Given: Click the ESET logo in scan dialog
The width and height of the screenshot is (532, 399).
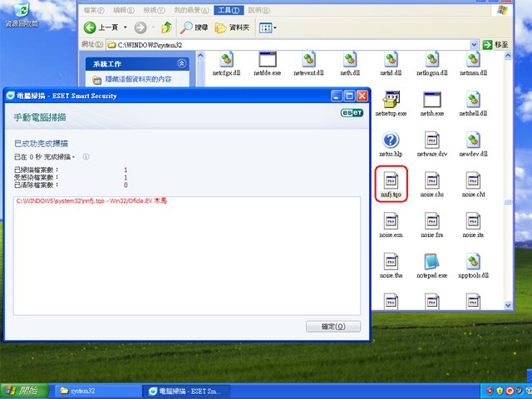Looking at the screenshot, I should point(352,113).
